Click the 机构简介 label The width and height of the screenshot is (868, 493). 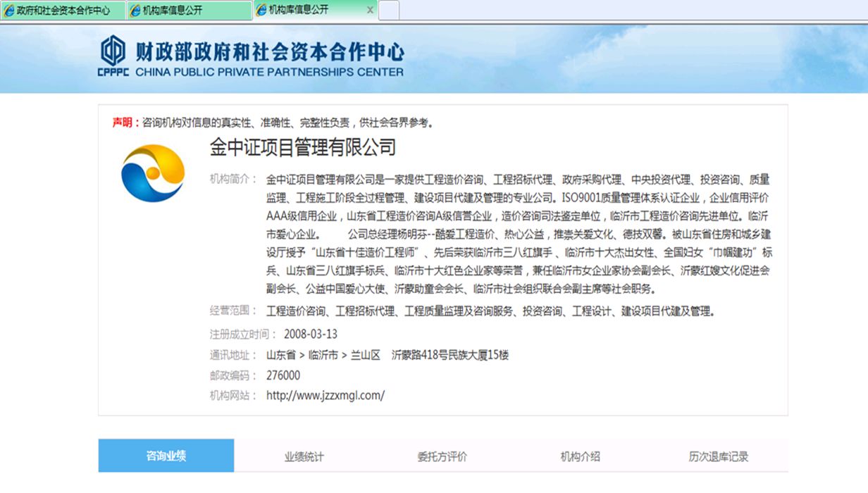(232, 179)
